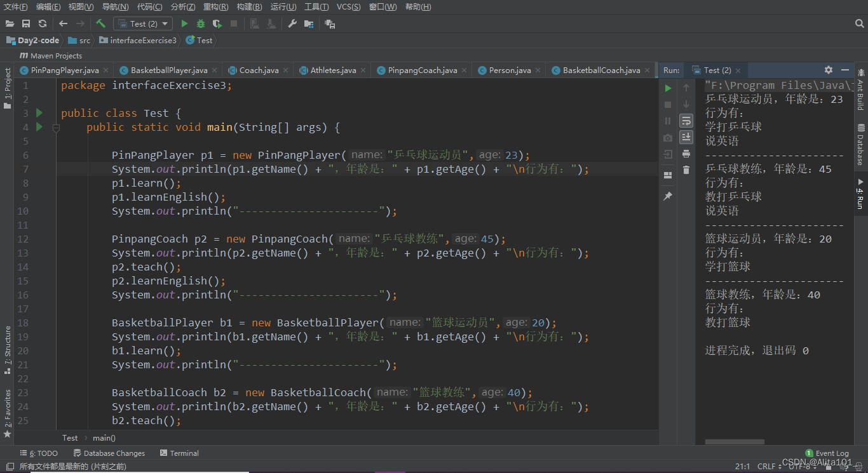Clear console output with the trash icon
The height and width of the screenshot is (473, 868).
[x=686, y=170]
